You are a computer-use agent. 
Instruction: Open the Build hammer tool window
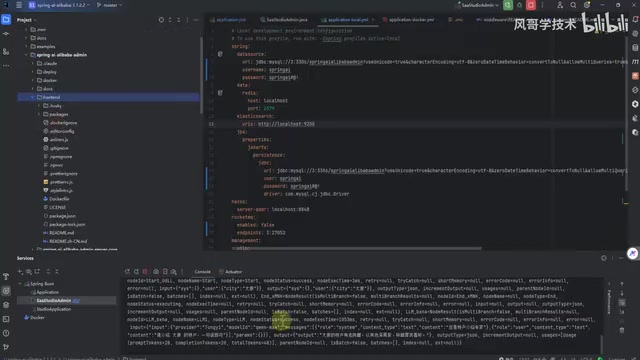6,277
